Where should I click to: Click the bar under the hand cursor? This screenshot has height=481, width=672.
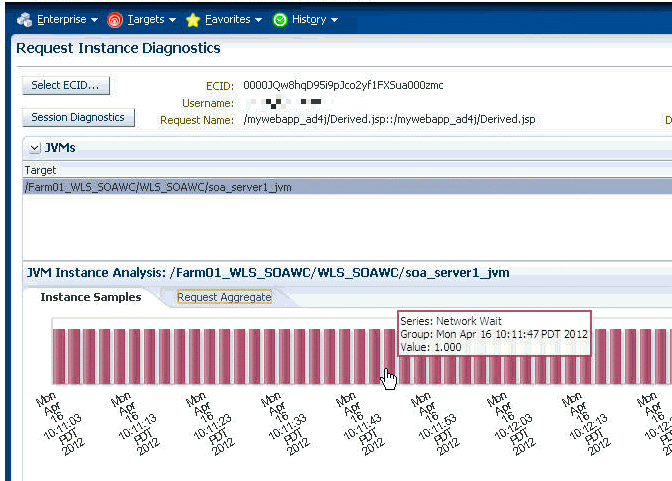click(390, 356)
